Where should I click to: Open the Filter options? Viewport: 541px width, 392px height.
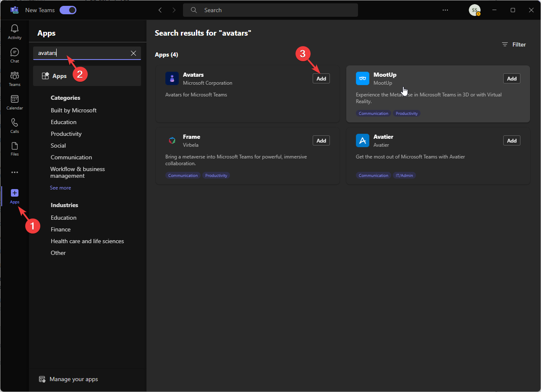[514, 44]
